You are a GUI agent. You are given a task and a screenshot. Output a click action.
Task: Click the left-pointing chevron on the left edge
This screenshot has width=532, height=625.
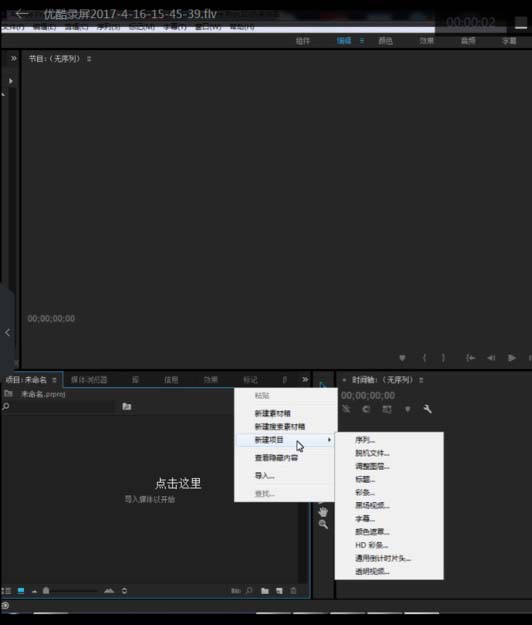click(8, 332)
